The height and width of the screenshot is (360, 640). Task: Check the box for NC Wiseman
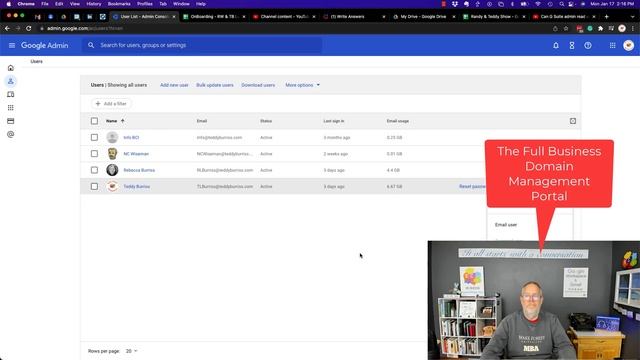(x=94, y=154)
